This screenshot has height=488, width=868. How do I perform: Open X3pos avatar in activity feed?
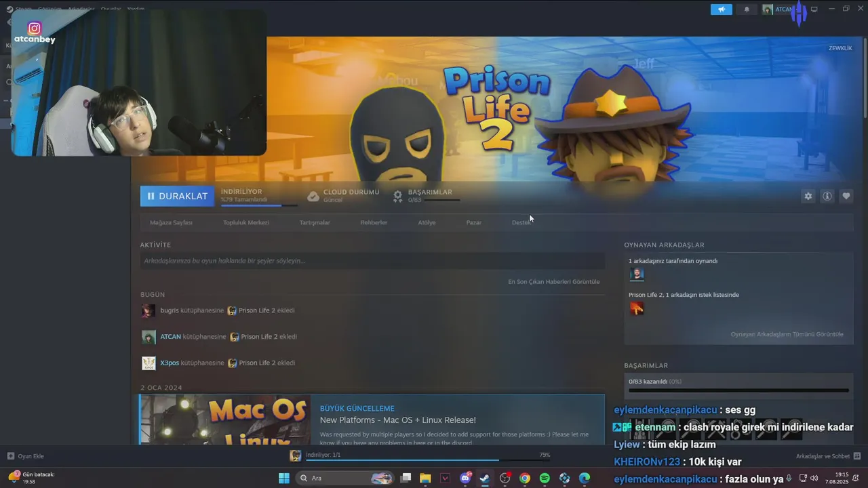pos(149,363)
